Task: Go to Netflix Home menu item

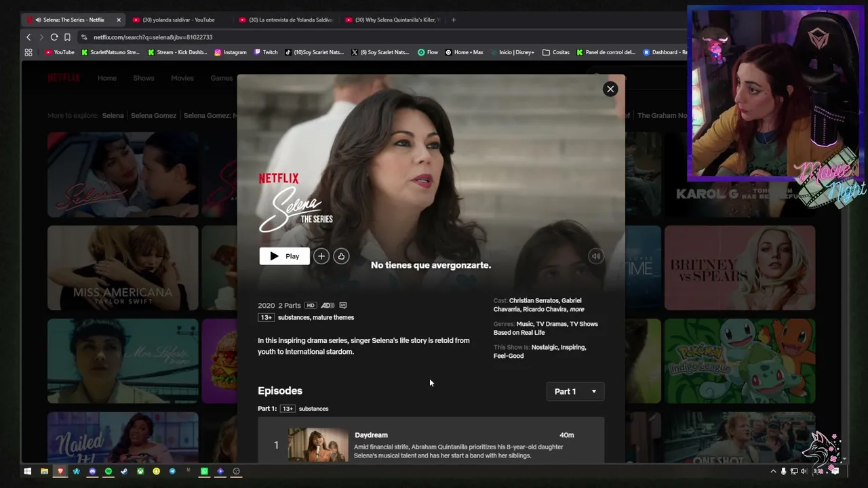Action: tap(107, 78)
